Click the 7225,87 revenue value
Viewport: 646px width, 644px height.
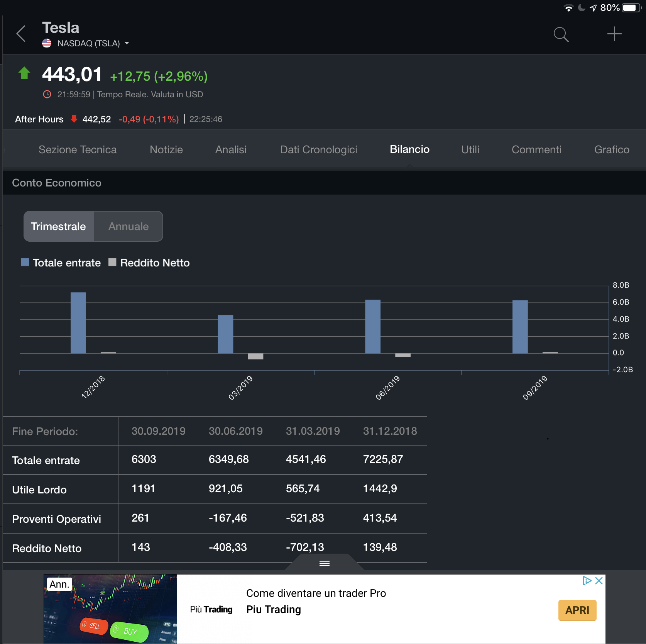coord(383,459)
